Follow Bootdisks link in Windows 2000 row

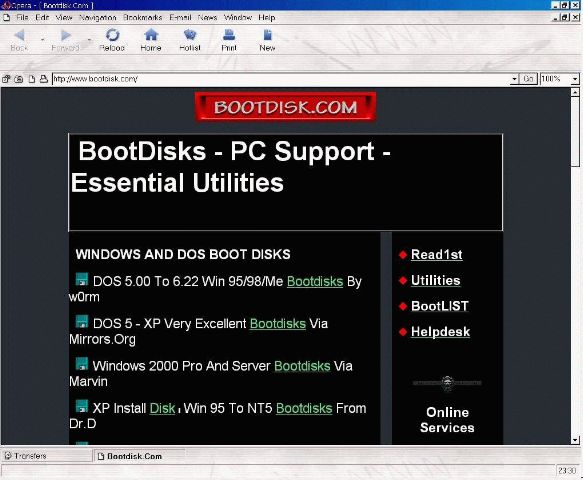tap(302, 366)
